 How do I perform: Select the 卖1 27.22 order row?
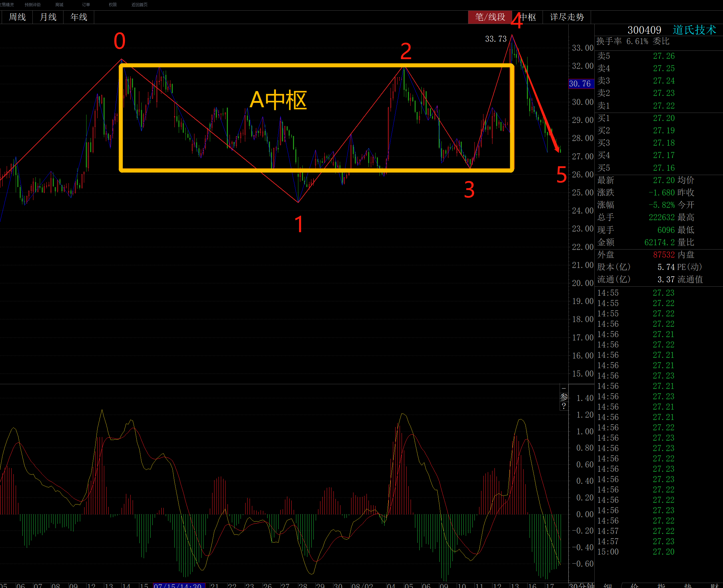659,106
